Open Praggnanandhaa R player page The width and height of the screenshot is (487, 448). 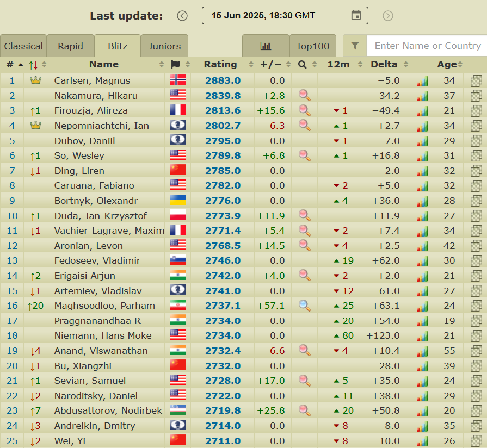pyautogui.click(x=97, y=321)
